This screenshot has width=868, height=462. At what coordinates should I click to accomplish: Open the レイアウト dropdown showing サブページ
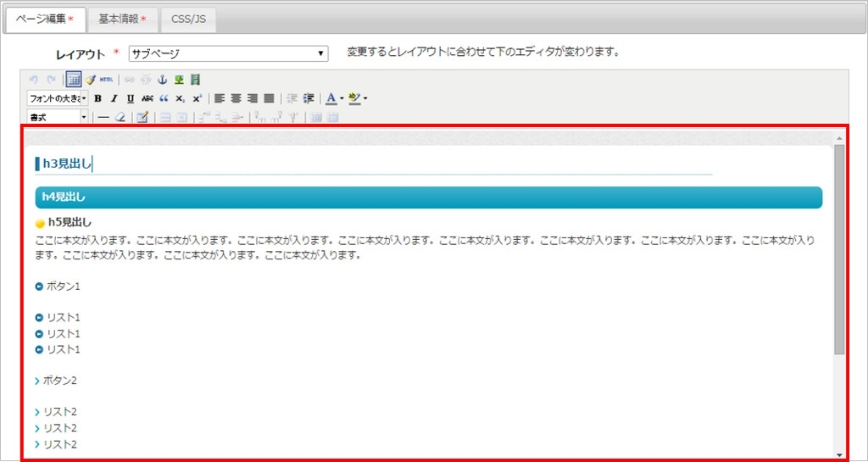click(228, 53)
